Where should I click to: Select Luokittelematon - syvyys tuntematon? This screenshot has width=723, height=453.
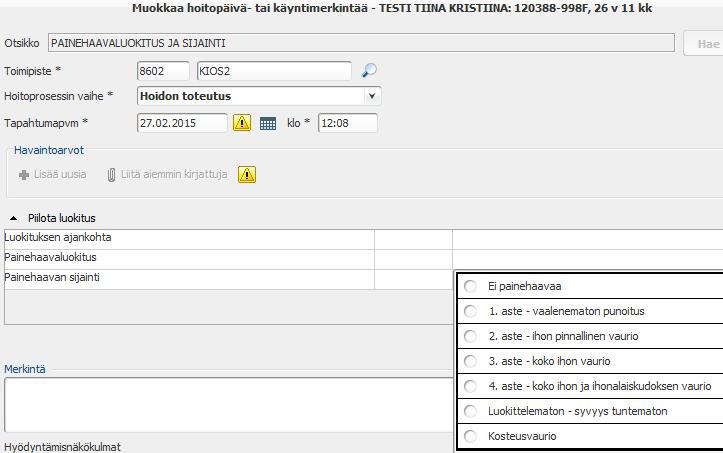[x=470, y=411]
